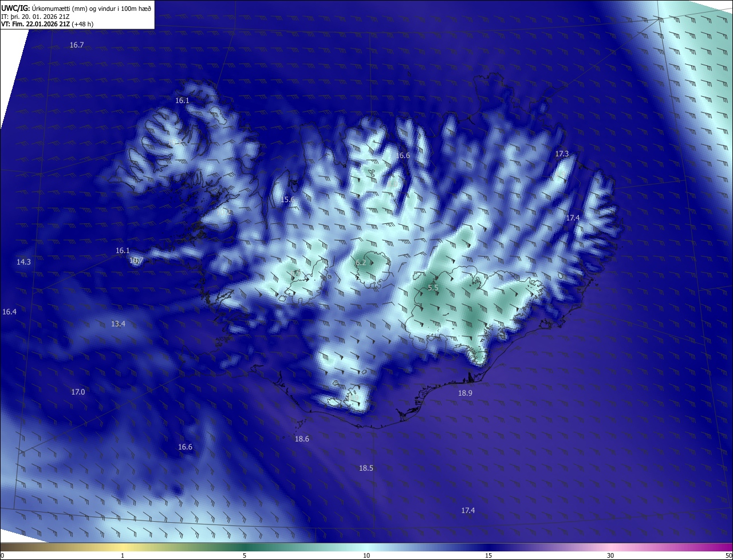Screen dimensions: 733x560
Task: Click the 16.4 value on the map
Action: [x=9, y=312]
